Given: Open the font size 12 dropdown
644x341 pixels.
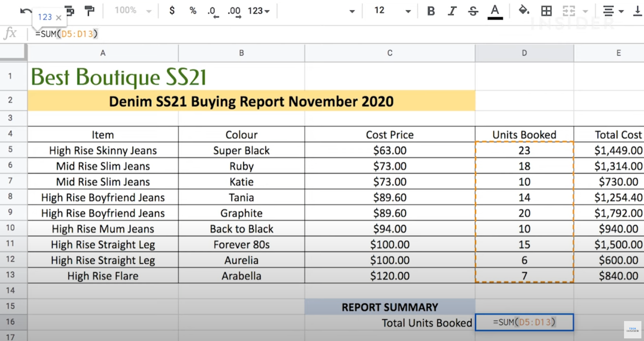Looking at the screenshot, I should pos(393,11).
